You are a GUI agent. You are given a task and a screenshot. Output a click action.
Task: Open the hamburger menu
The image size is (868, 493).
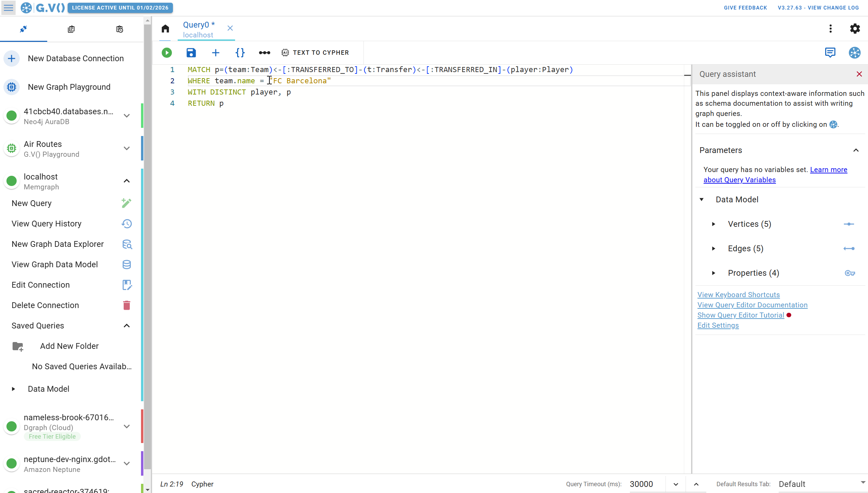pos(8,7)
